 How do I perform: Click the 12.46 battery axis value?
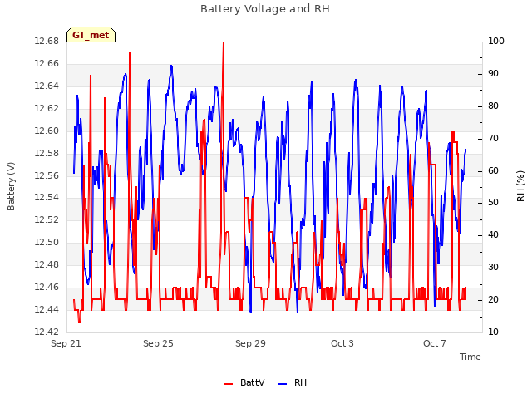(47, 287)
